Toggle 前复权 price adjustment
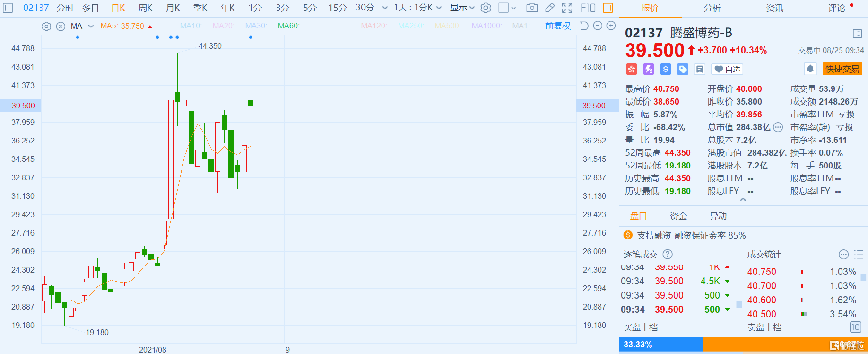This screenshot has height=354, width=868. (558, 26)
